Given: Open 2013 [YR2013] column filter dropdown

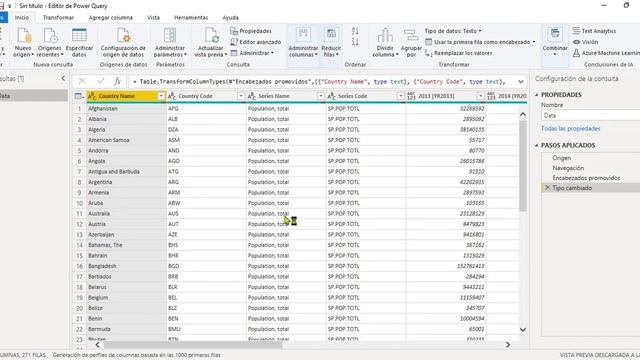Looking at the screenshot, I should (x=480, y=96).
